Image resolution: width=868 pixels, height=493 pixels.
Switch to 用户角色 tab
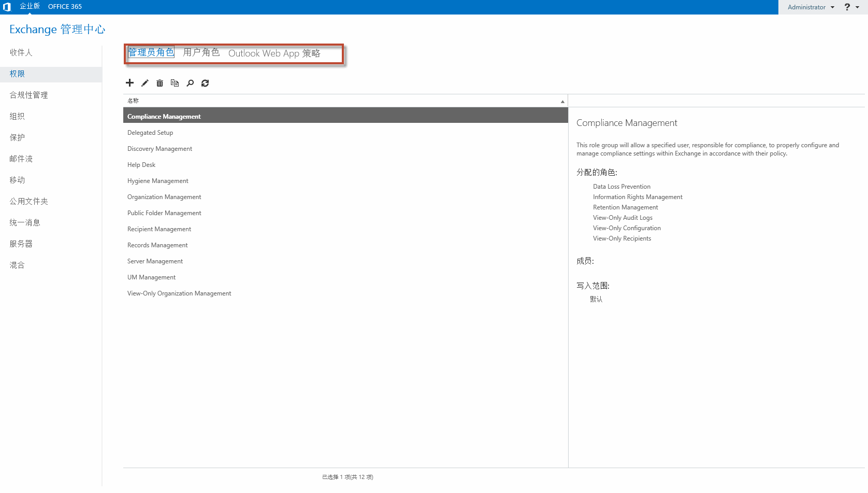pos(201,52)
